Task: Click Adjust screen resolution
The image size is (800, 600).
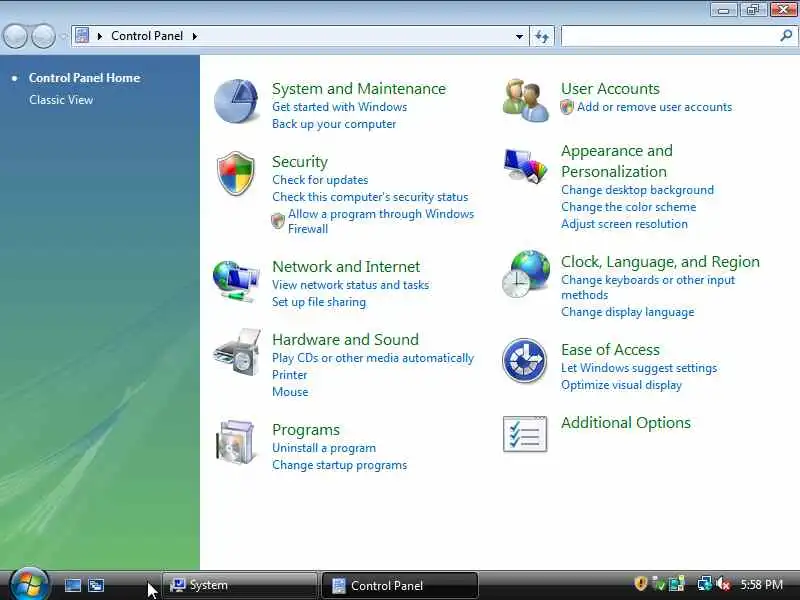Action: (x=624, y=224)
